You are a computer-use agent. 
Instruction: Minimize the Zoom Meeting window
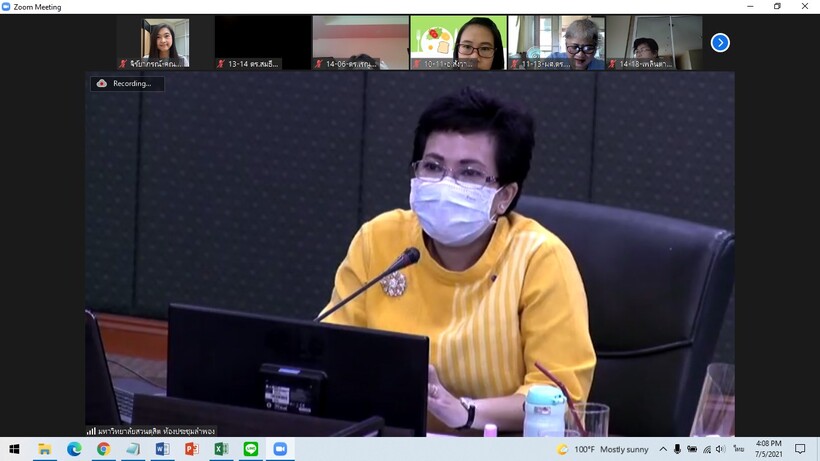750,7
